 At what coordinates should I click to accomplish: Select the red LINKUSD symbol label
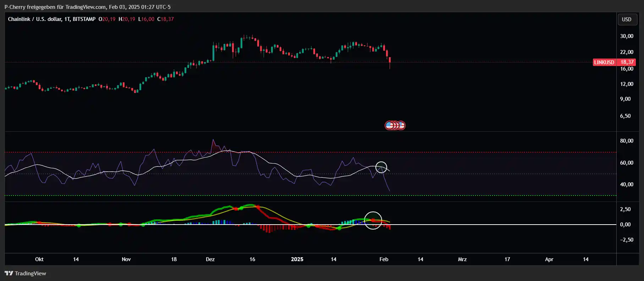click(604, 62)
